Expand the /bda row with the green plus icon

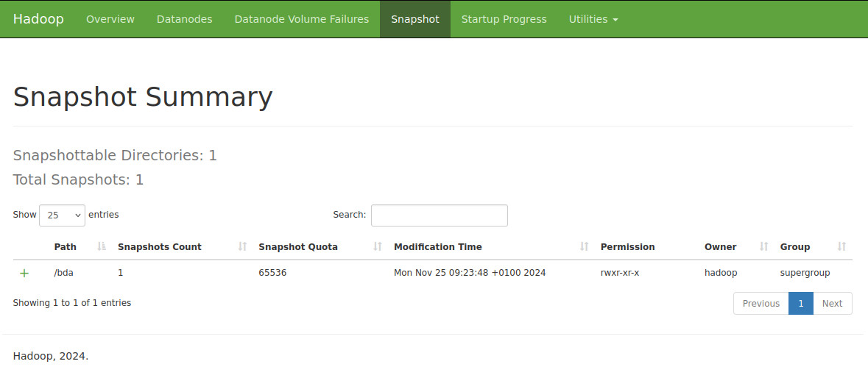point(24,273)
